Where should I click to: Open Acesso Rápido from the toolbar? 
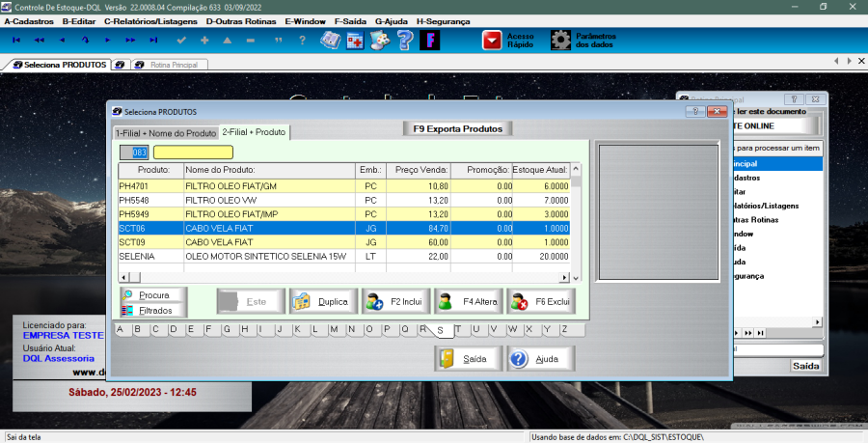[x=507, y=41]
